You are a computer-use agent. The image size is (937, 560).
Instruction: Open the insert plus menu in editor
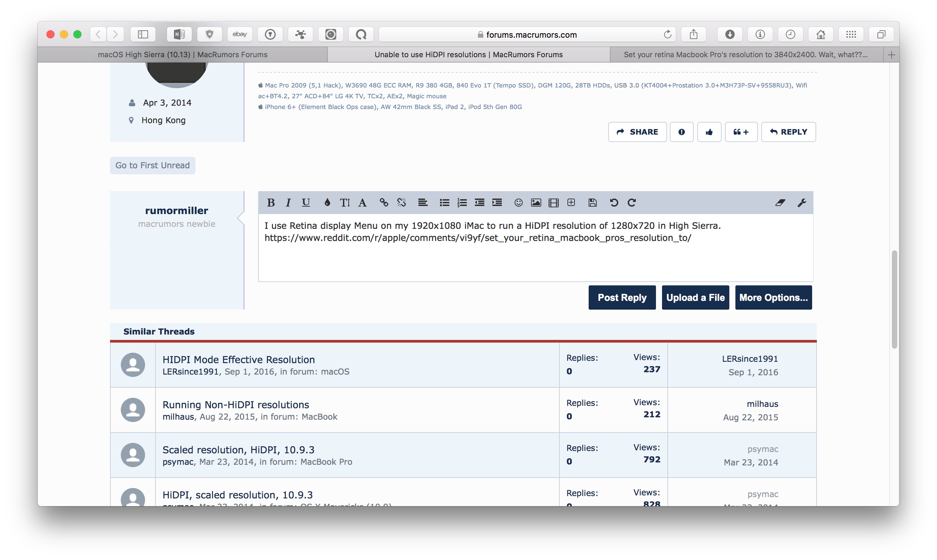(571, 203)
